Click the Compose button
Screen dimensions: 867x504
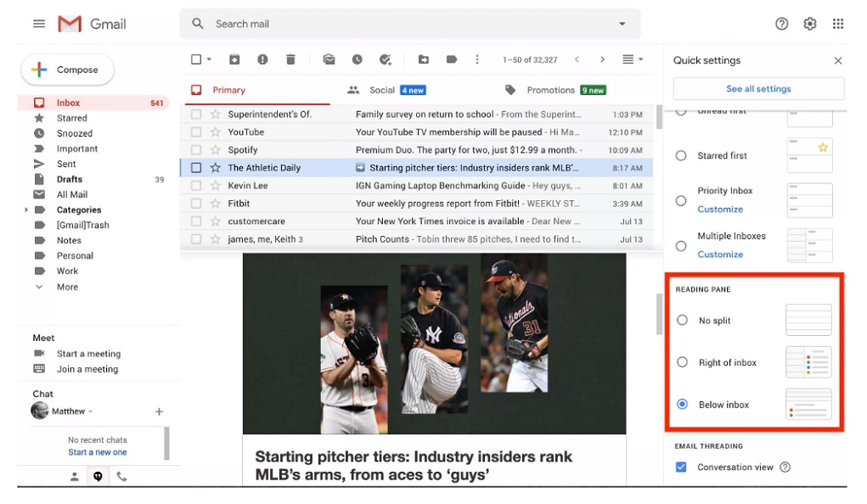pos(67,70)
